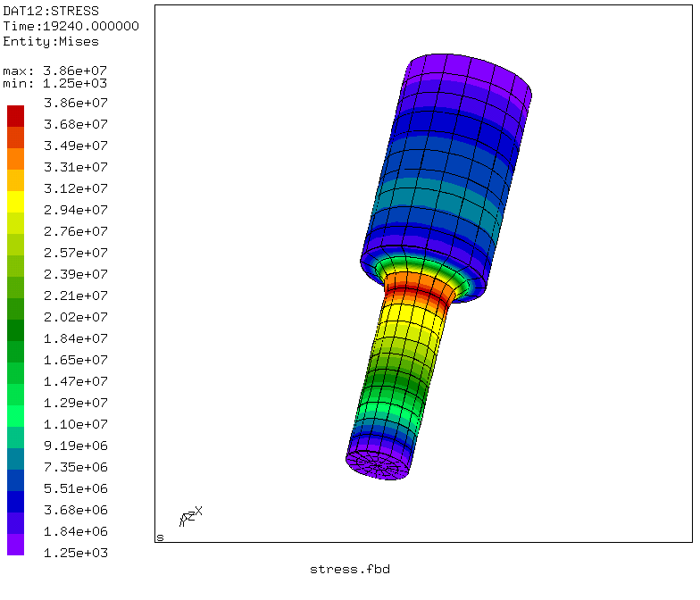Click the max: 3.86e+07 value
700x600 pixels.
click(55, 71)
